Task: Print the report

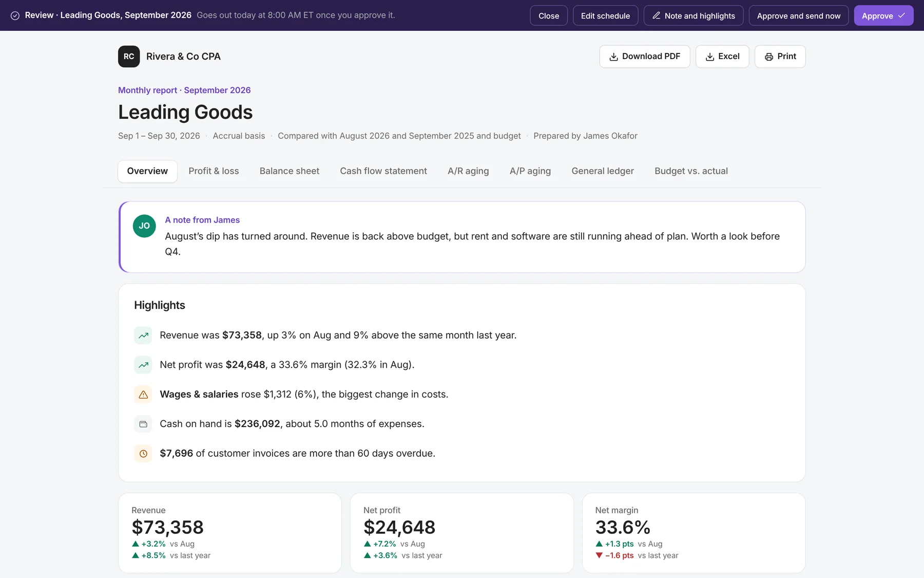Action: [780, 57]
